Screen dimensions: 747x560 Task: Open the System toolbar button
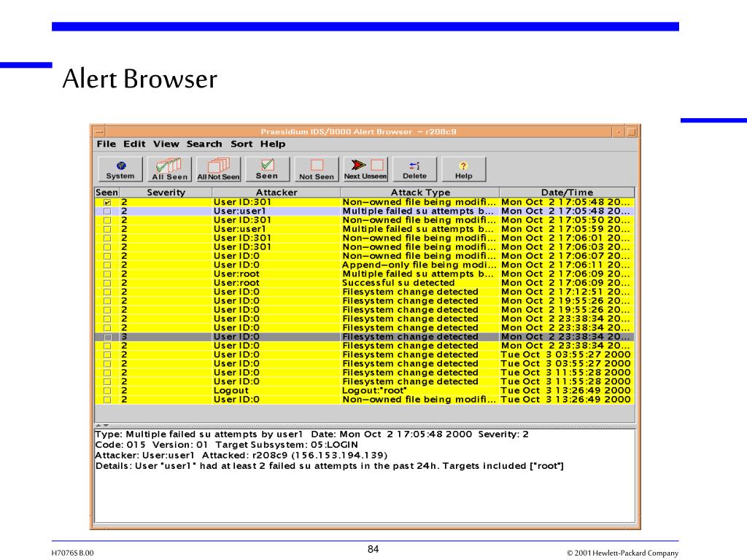pyautogui.click(x=120, y=169)
